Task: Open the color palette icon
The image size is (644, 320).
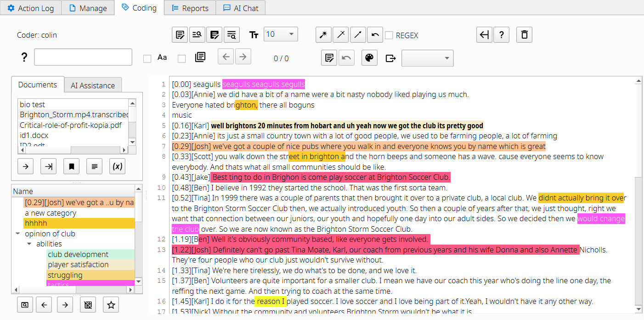Action: pos(369,58)
